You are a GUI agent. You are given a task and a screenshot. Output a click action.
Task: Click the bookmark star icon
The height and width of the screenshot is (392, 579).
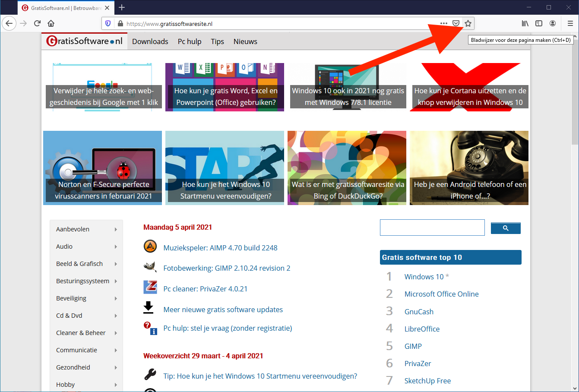468,23
